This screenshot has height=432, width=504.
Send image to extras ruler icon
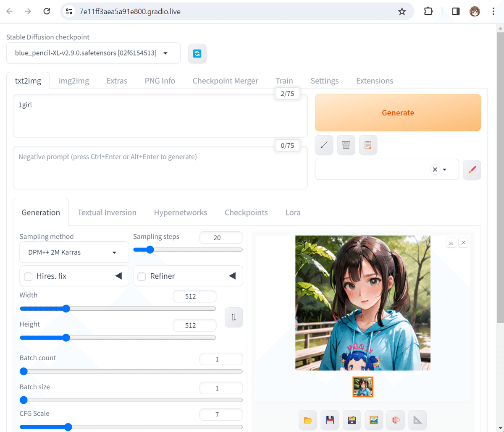click(x=417, y=420)
